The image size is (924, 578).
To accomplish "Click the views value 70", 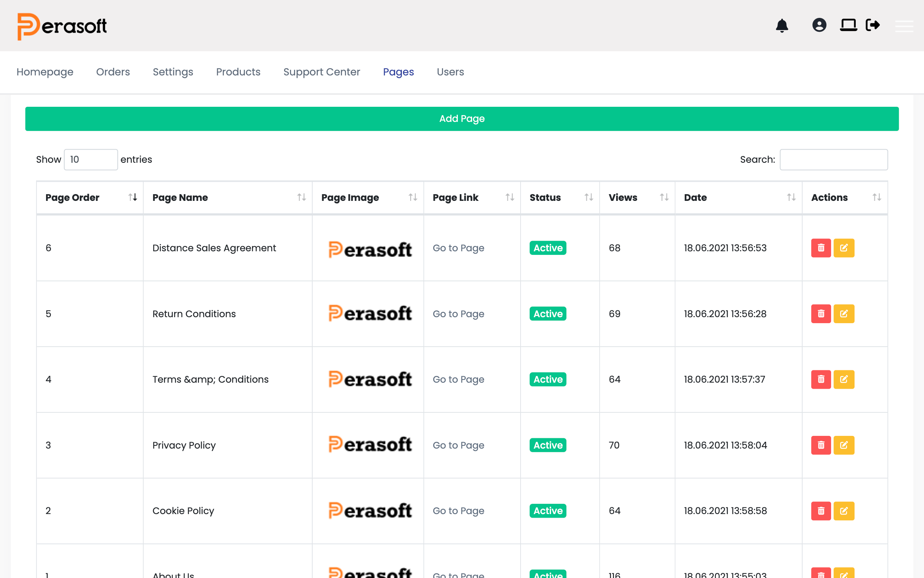I will (614, 445).
